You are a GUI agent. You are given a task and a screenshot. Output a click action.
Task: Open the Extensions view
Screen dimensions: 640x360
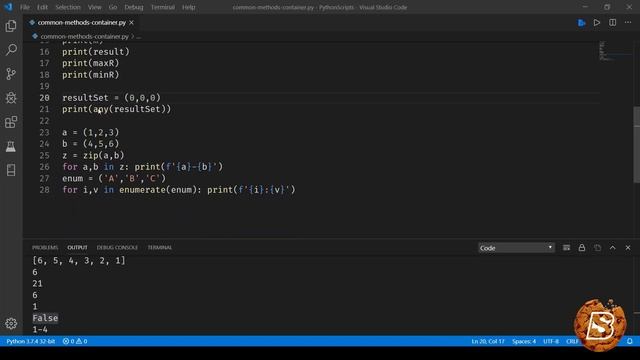(11, 122)
